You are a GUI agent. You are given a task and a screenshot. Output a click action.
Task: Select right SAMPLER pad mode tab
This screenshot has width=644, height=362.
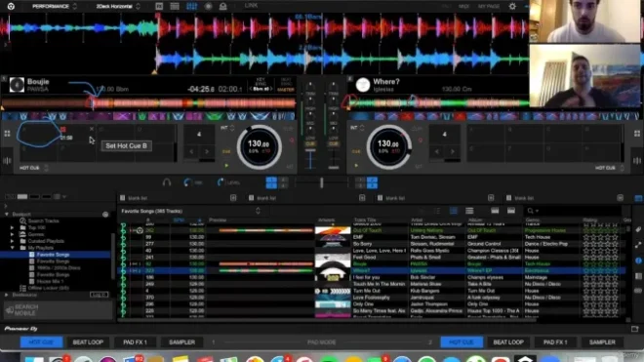click(602, 342)
